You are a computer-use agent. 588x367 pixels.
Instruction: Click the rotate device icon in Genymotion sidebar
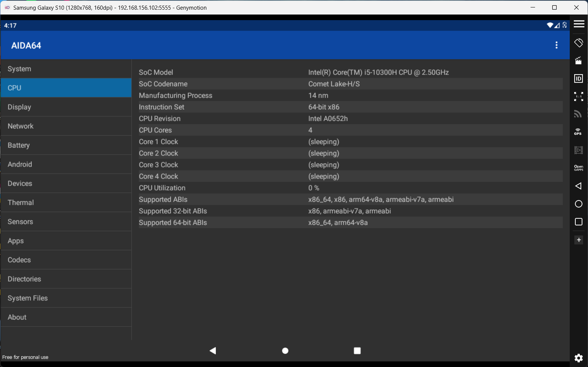click(x=579, y=43)
